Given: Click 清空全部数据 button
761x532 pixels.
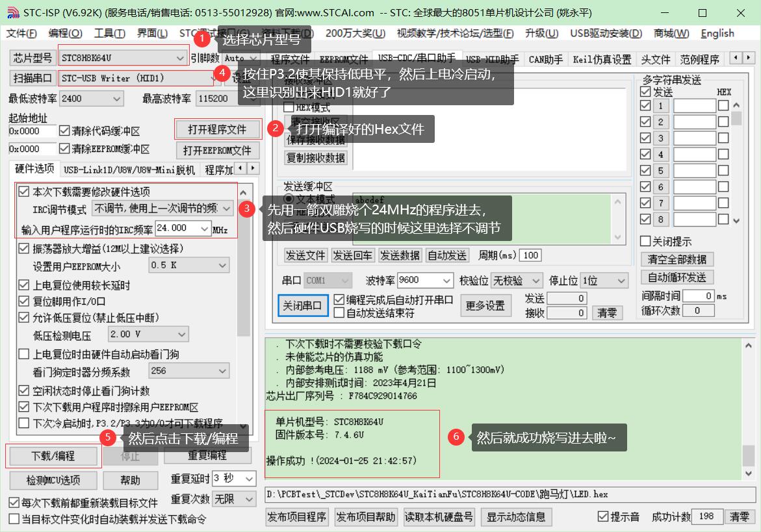Looking at the screenshot, I should (x=677, y=259).
